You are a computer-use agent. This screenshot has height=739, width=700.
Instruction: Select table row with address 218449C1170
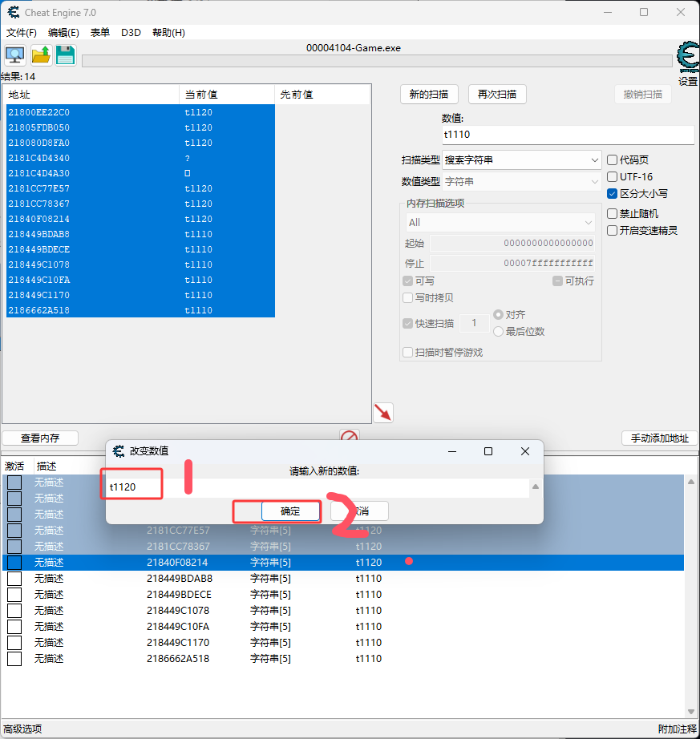pyautogui.click(x=343, y=642)
